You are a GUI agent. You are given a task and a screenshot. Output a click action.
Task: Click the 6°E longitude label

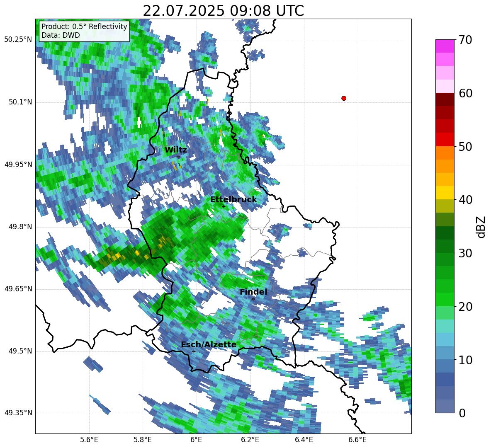click(196, 440)
